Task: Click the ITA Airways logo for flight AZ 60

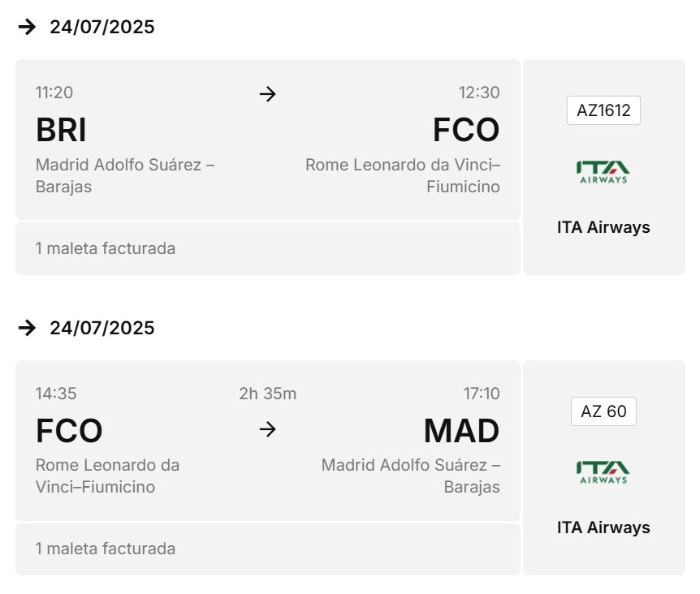Action: tap(603, 472)
